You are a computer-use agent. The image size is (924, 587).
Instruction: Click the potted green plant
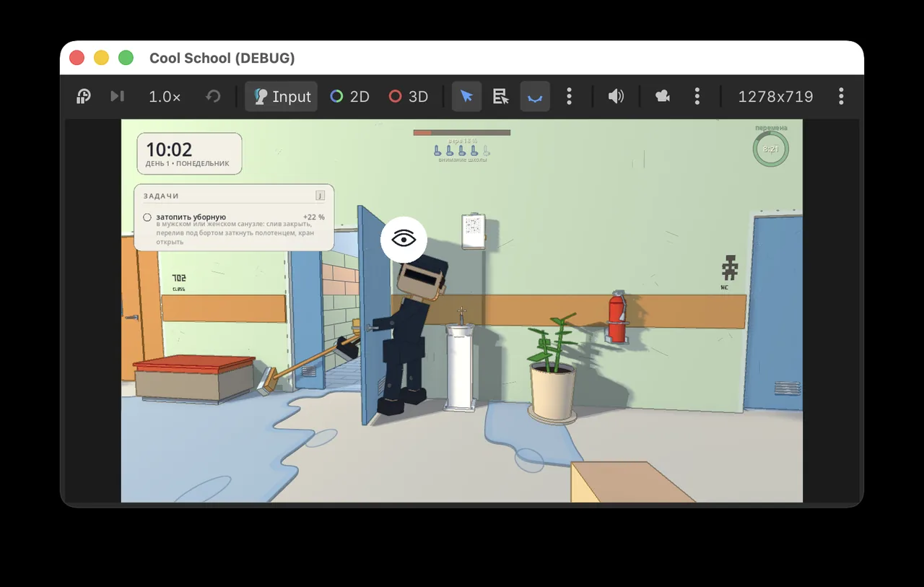[x=552, y=368]
